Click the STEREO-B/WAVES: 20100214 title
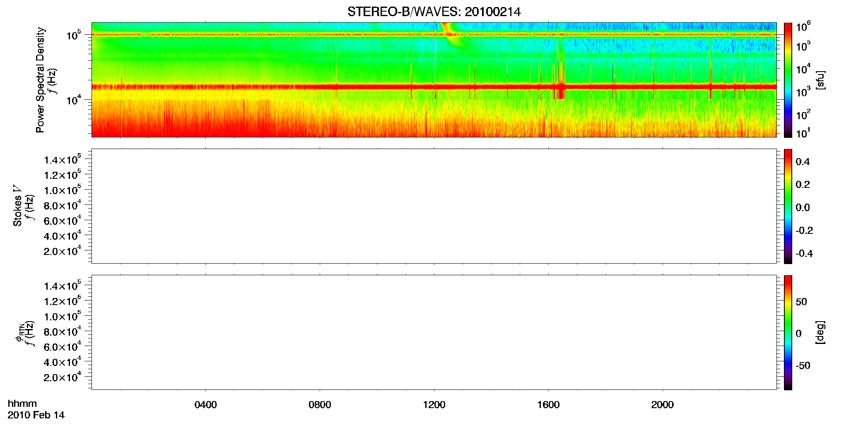This screenshot has height=447, width=868. 434,12
